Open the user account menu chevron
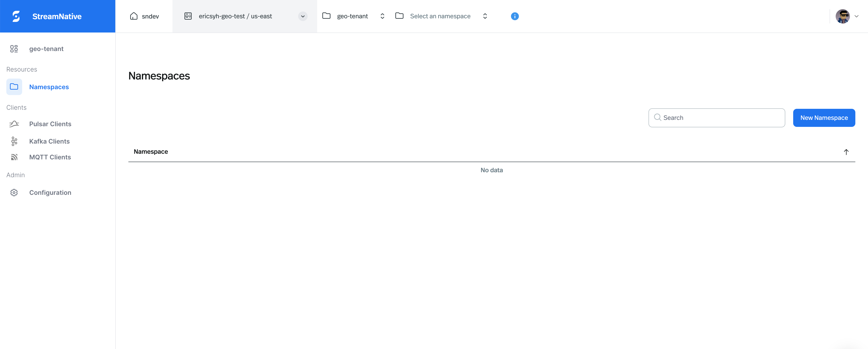The width and height of the screenshot is (868, 349). 857,16
